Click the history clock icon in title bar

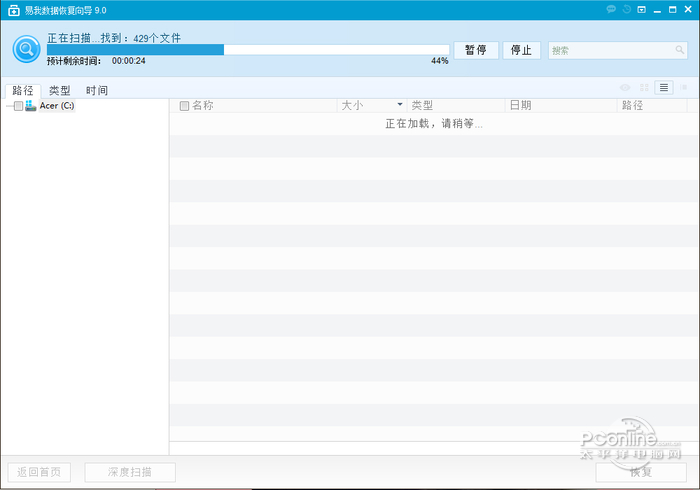[627, 9]
